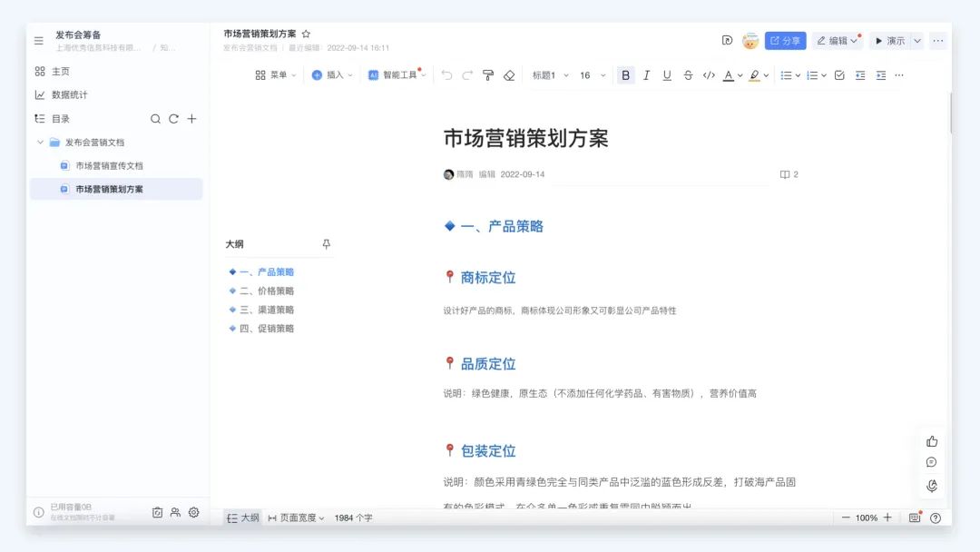
Task: Star the document title as favorite
Action: (x=306, y=34)
